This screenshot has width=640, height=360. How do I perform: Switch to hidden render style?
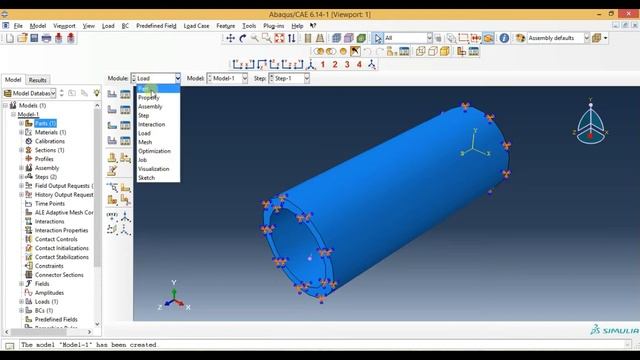click(x=349, y=38)
